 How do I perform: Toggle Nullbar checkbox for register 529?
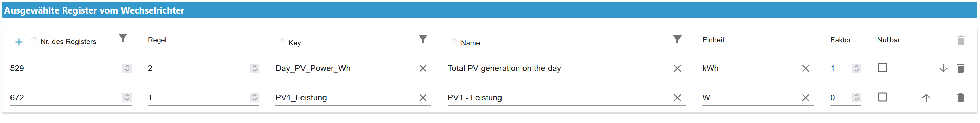click(882, 68)
